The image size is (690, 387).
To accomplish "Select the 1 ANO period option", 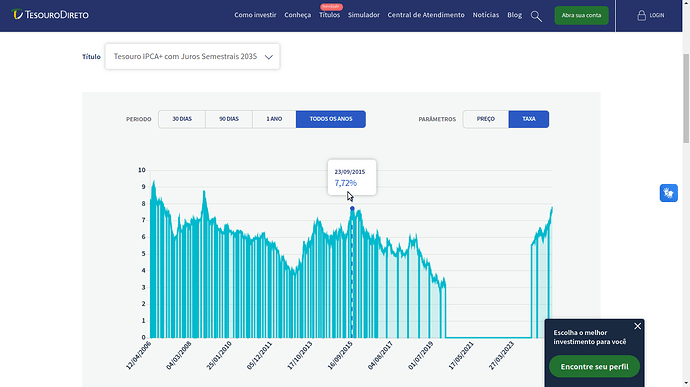I will (274, 119).
